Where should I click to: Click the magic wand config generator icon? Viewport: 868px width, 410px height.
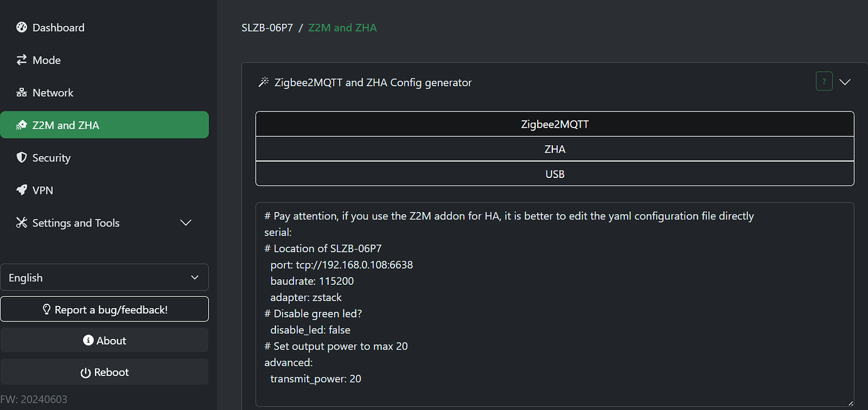pos(264,82)
